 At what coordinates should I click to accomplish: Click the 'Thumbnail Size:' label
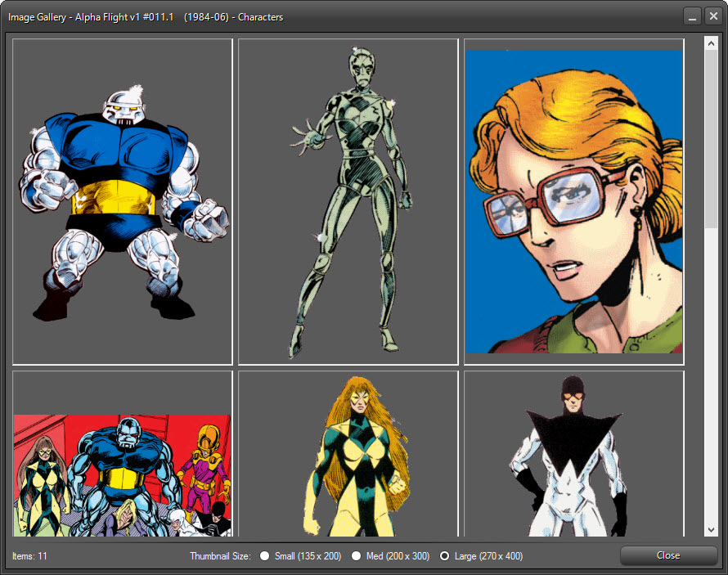[x=220, y=556]
